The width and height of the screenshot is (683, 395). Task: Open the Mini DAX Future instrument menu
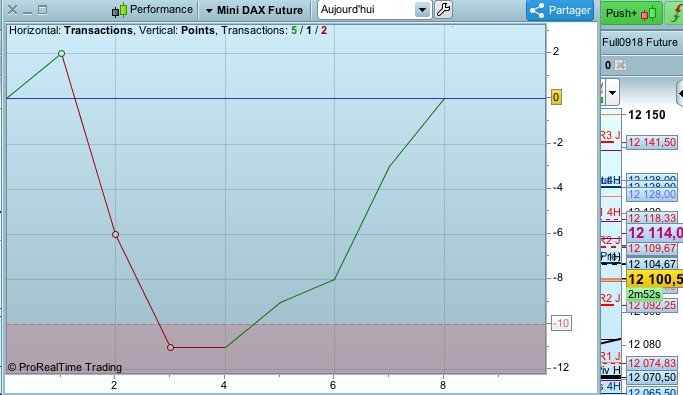[254, 10]
